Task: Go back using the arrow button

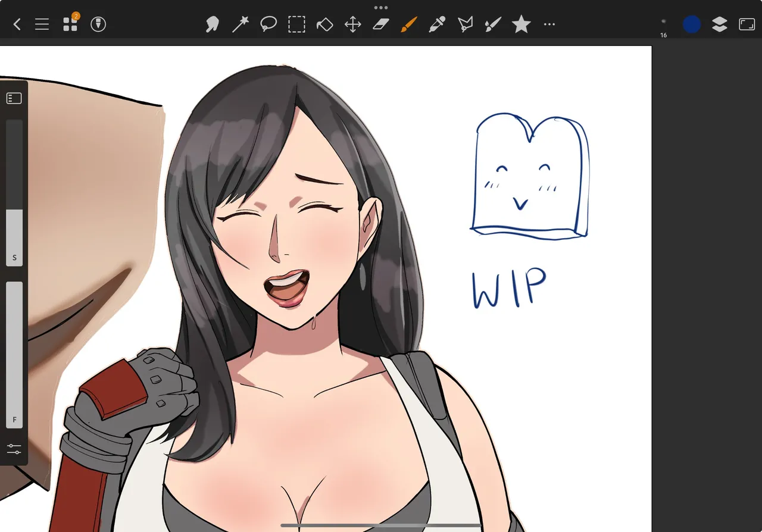Action: [x=17, y=24]
